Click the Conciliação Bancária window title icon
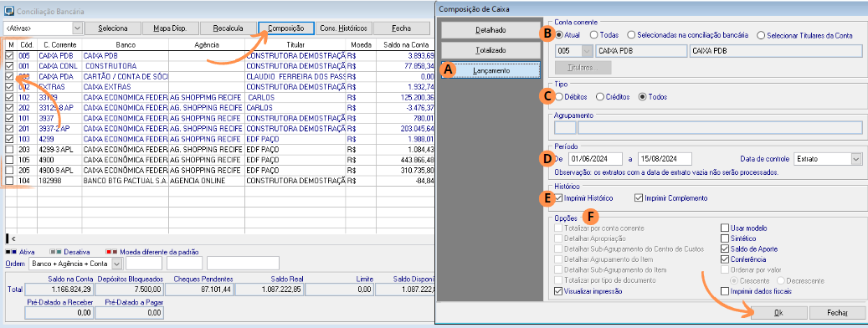868x328 pixels. [x=9, y=11]
